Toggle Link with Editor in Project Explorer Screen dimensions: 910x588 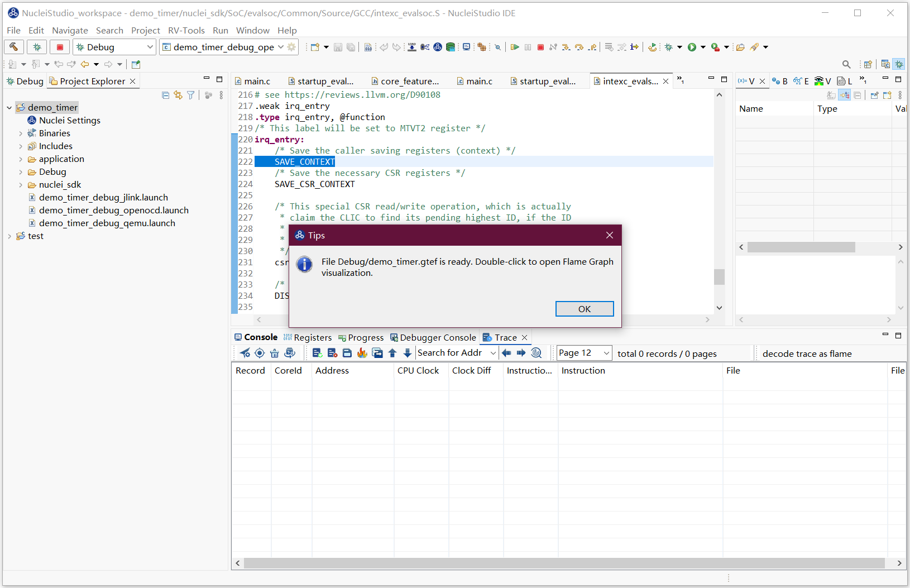pyautogui.click(x=178, y=95)
